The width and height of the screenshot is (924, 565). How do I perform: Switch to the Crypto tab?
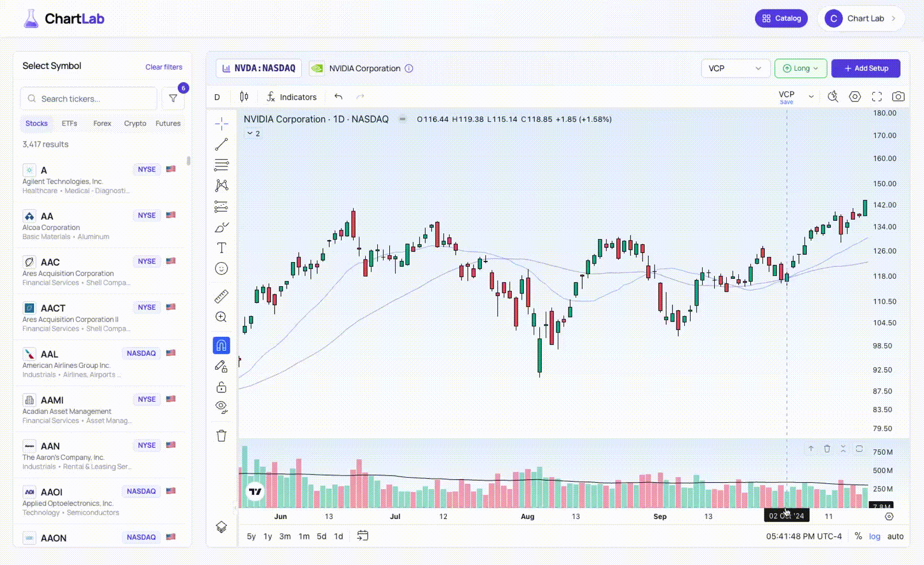point(135,123)
